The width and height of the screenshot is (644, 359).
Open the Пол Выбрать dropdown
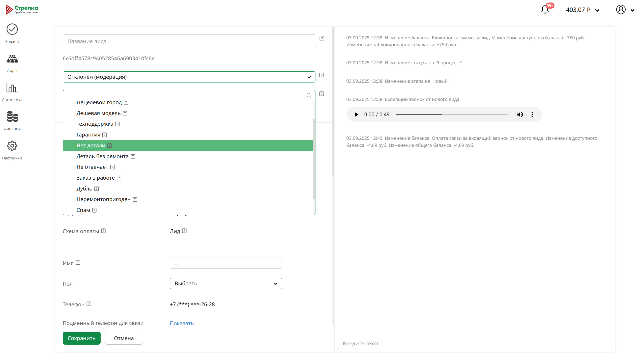click(x=226, y=284)
